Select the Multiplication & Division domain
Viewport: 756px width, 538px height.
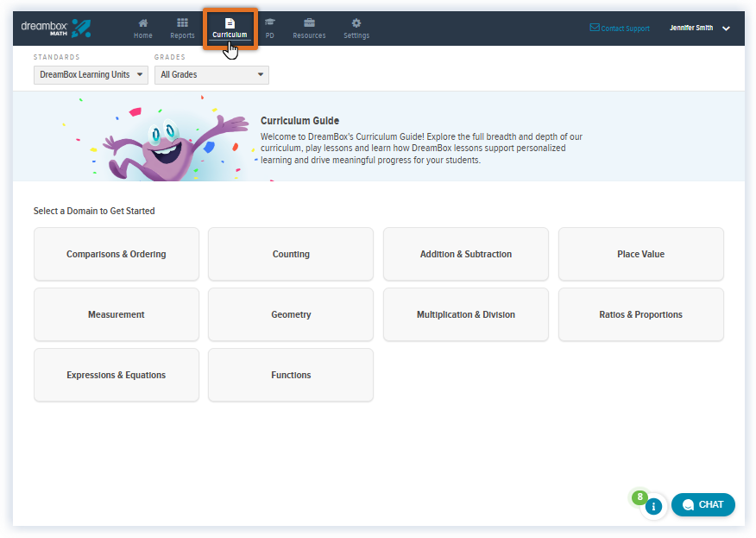pos(465,314)
